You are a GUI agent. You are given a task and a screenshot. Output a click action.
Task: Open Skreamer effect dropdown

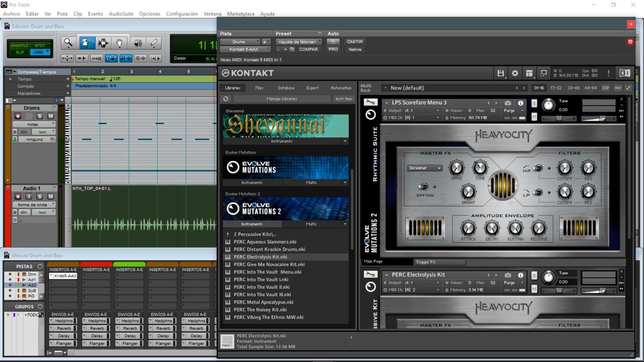tap(425, 168)
